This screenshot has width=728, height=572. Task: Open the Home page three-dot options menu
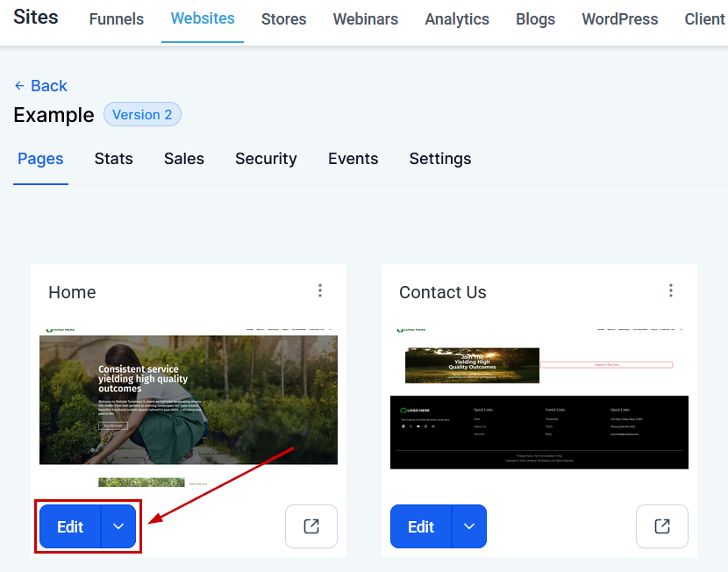tap(320, 290)
